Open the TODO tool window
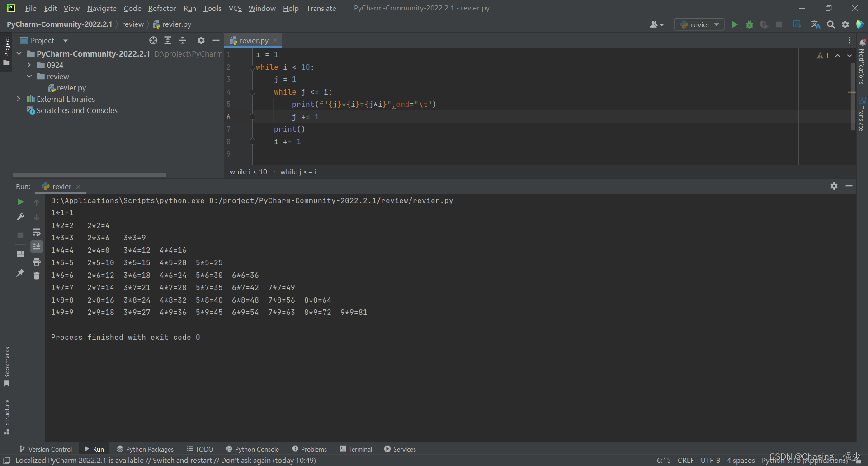The width and height of the screenshot is (868, 466). [x=200, y=449]
